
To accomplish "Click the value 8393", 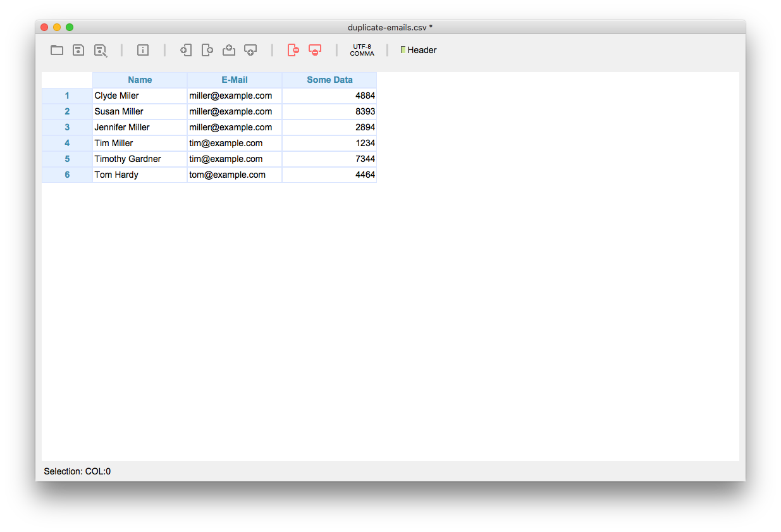I will click(x=329, y=111).
